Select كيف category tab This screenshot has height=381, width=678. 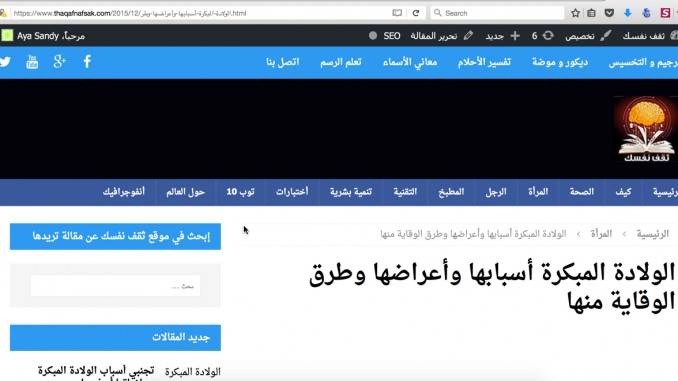click(623, 192)
